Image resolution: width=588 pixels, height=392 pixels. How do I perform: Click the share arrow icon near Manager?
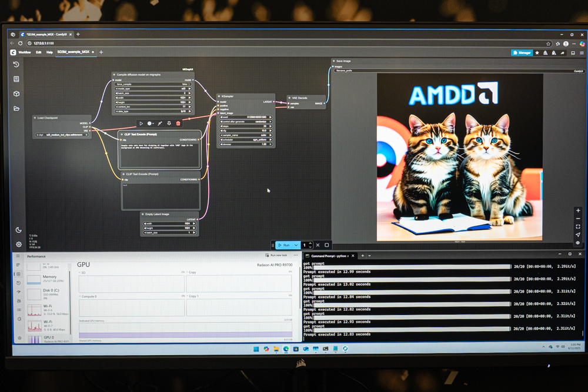[x=563, y=53]
